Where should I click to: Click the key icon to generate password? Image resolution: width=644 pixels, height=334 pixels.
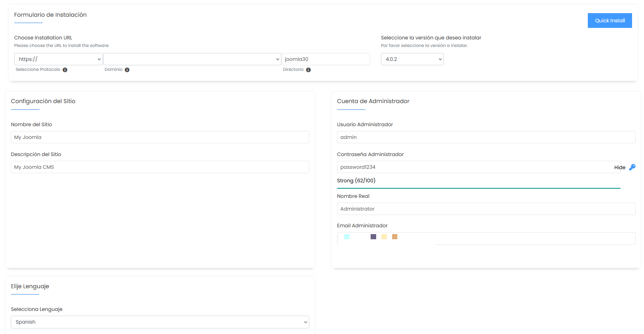632,167
